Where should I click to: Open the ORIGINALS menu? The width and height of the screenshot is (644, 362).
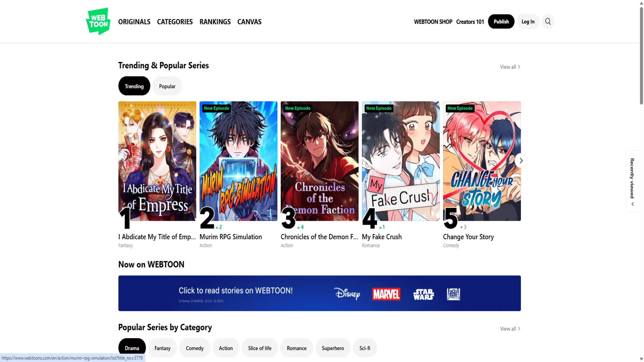click(134, 22)
